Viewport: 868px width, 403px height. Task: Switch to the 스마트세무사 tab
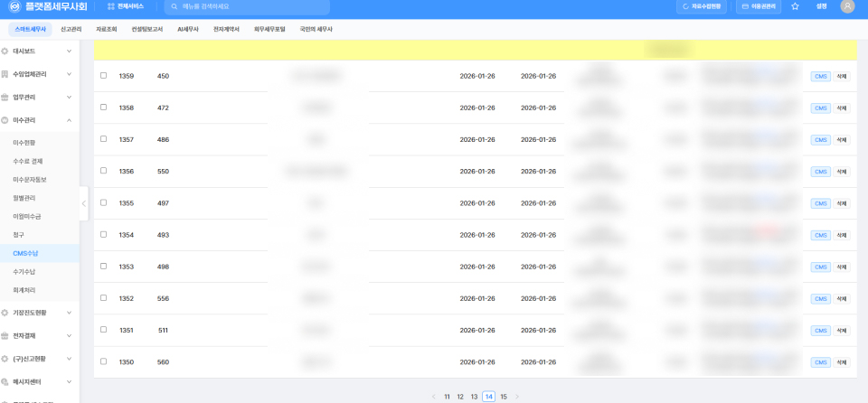click(30, 30)
